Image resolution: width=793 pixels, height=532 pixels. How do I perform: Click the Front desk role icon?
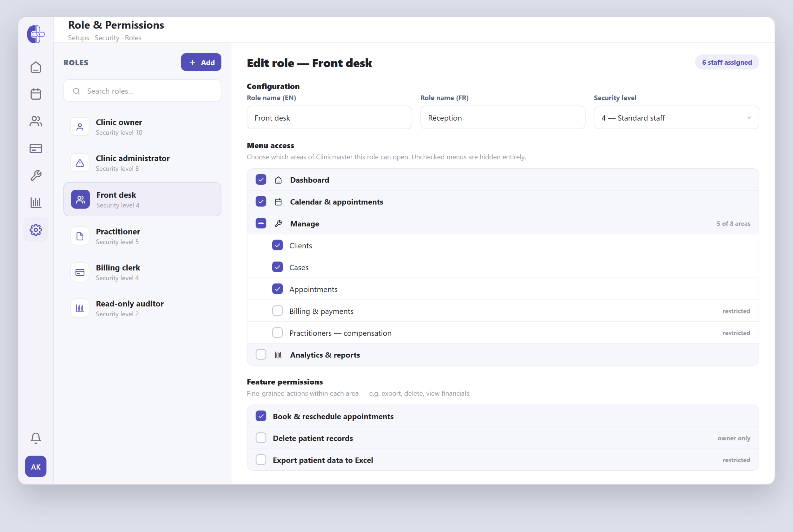pos(81,199)
